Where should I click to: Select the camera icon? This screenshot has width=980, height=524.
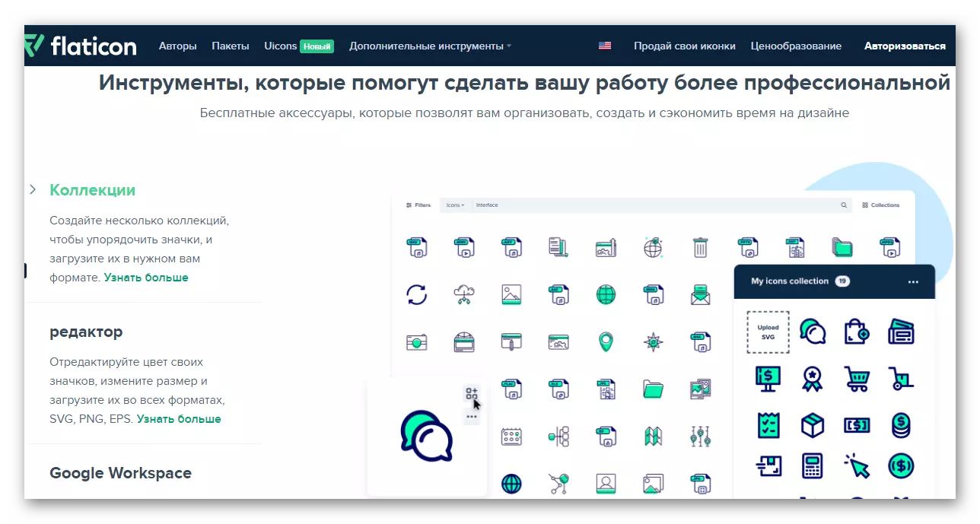tap(417, 342)
